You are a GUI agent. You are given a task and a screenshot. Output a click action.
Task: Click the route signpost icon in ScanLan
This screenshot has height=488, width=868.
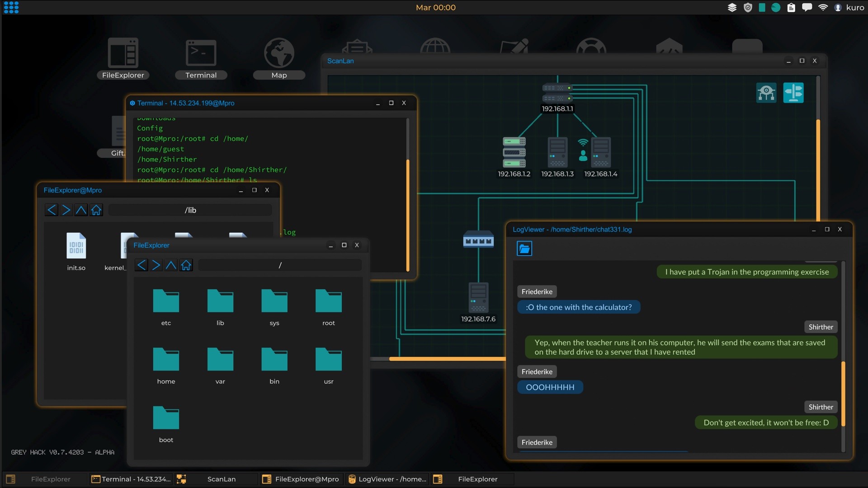(794, 93)
